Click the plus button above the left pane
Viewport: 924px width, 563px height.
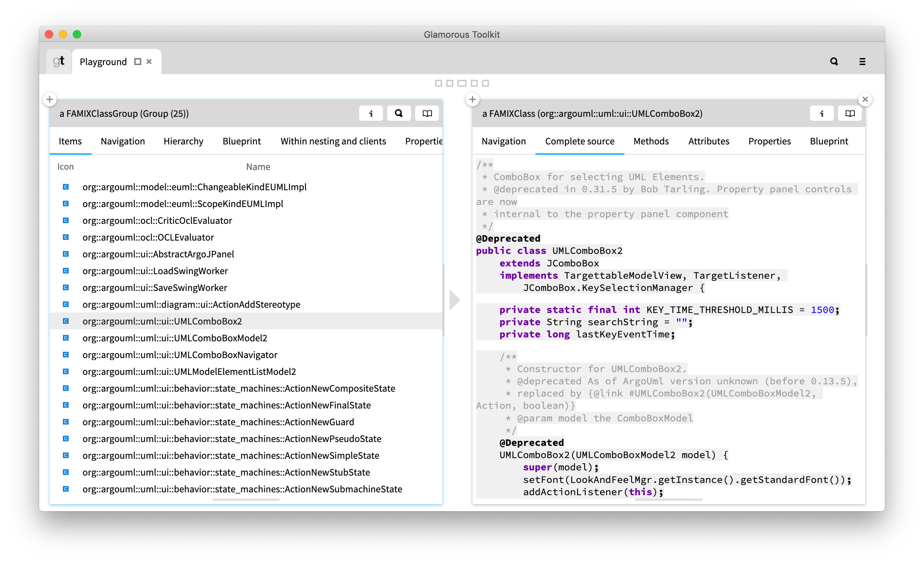(x=50, y=99)
